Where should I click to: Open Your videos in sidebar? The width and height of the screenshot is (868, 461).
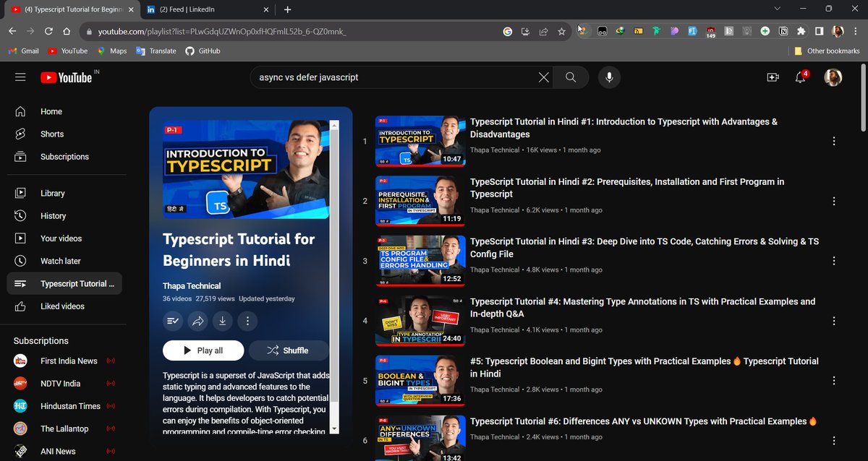point(64,238)
